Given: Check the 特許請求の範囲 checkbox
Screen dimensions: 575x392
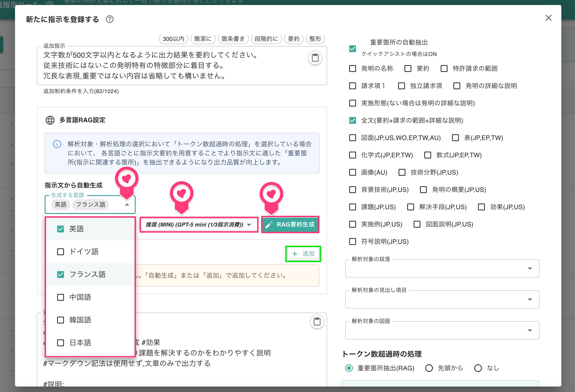Looking at the screenshot, I should [444, 69].
